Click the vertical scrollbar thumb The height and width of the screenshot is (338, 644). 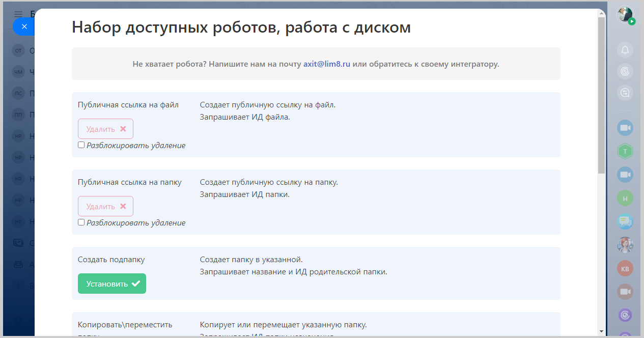tap(601, 94)
